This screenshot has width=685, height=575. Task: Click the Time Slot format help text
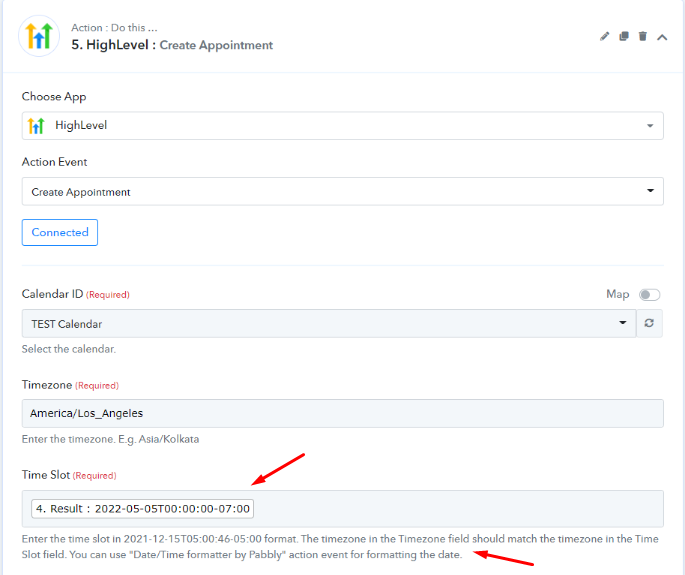340,547
